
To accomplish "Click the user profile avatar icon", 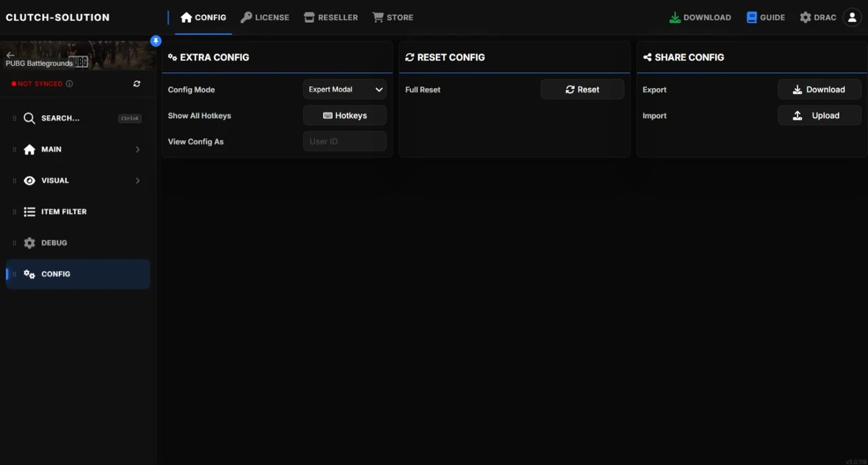I will (852, 18).
